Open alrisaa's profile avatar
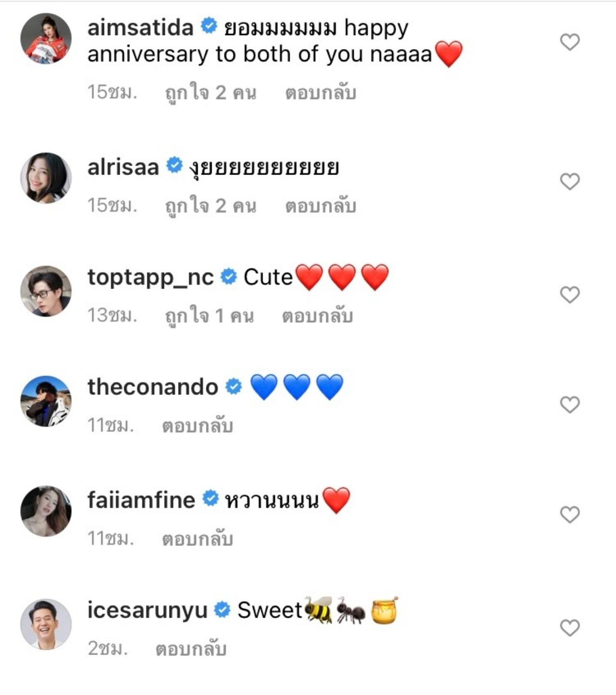The width and height of the screenshot is (616, 695). pyautogui.click(x=46, y=178)
